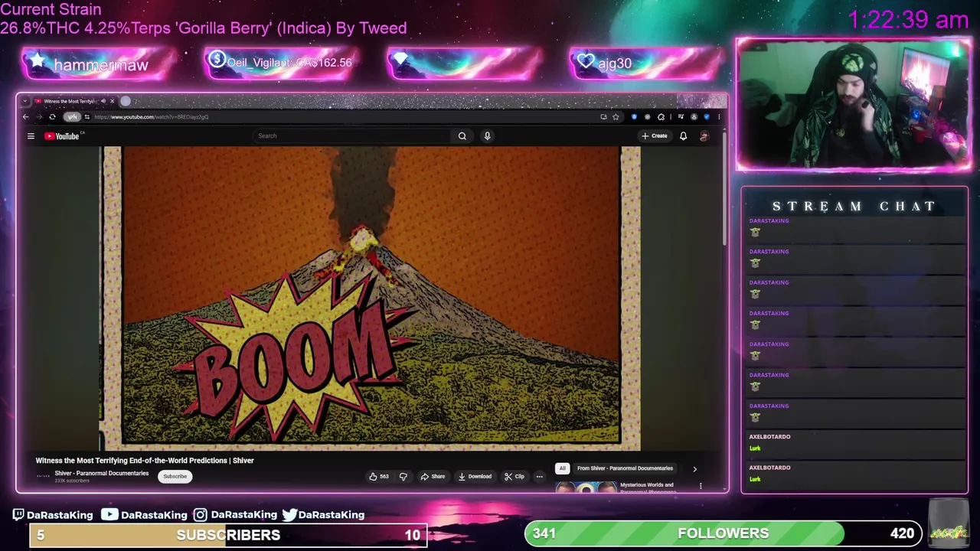Screen dimensions: 980x551
Task: Open Shiver - Paranormal Documentaries channel link
Action: pyautogui.click(x=102, y=473)
